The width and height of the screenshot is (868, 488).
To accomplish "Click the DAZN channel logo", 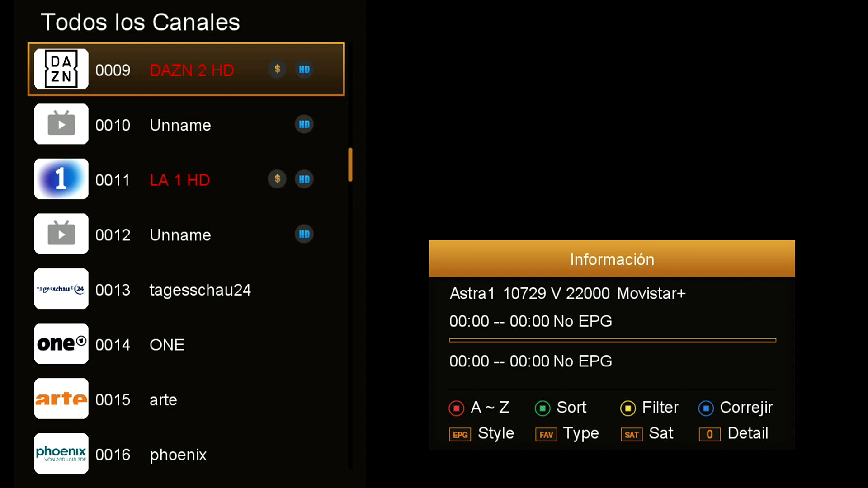I will point(61,69).
